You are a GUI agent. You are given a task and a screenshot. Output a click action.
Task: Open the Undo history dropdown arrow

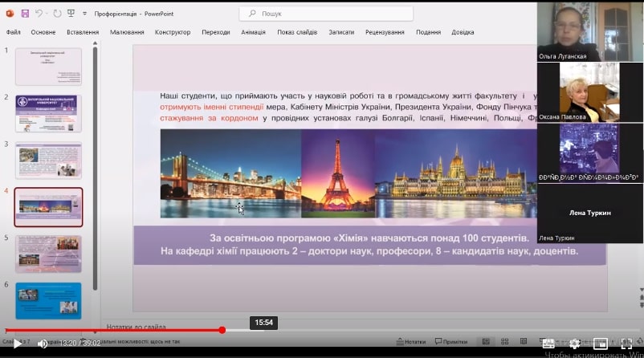[x=47, y=14]
